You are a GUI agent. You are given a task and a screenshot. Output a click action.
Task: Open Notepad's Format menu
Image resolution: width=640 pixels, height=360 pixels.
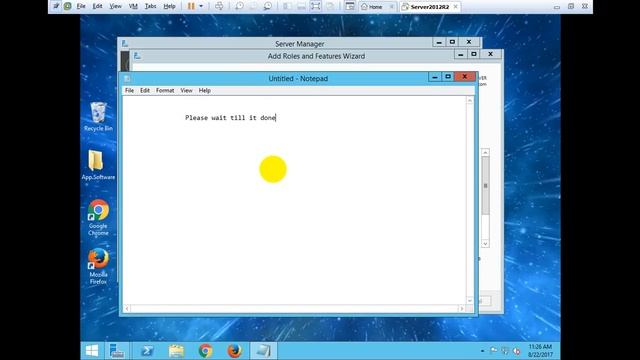165,90
